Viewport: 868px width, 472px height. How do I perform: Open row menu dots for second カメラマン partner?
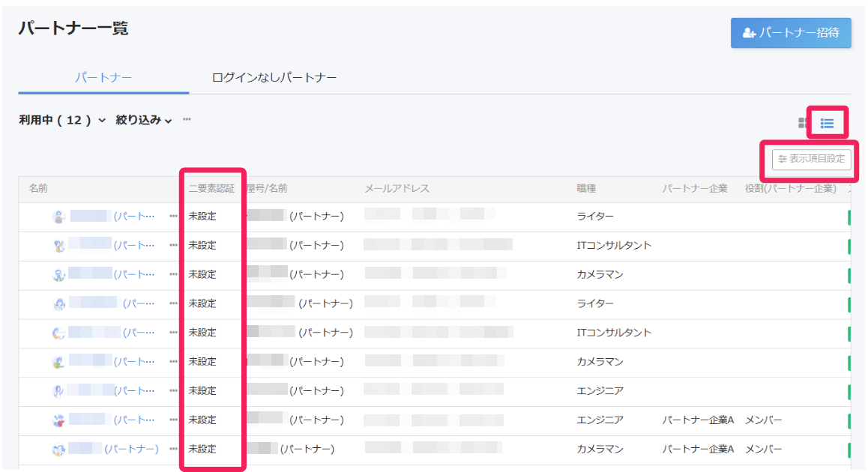click(x=173, y=361)
